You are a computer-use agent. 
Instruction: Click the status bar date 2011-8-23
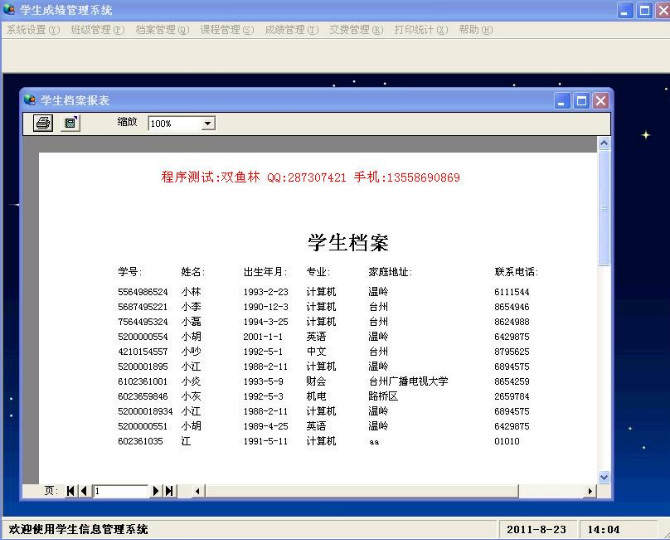pyautogui.click(x=536, y=529)
